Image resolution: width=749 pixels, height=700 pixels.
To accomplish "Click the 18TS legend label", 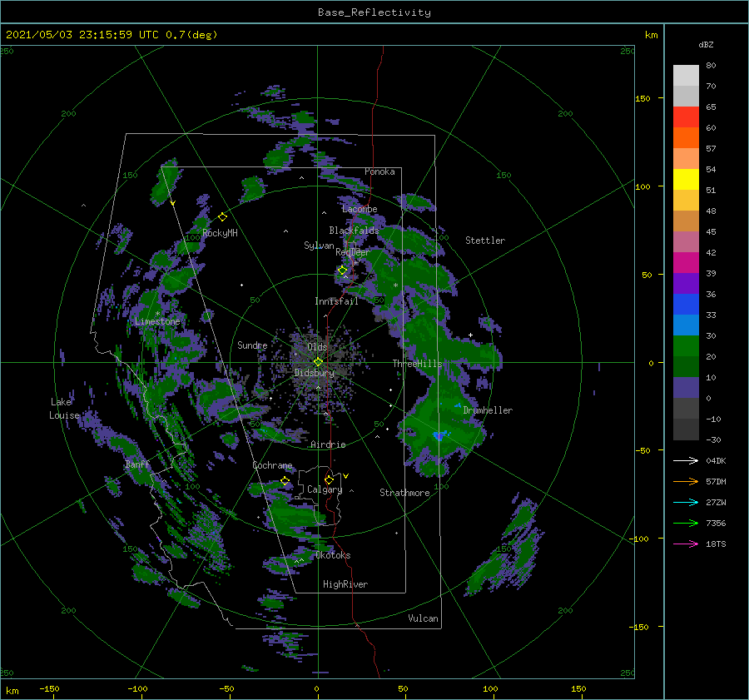I will 716,544.
